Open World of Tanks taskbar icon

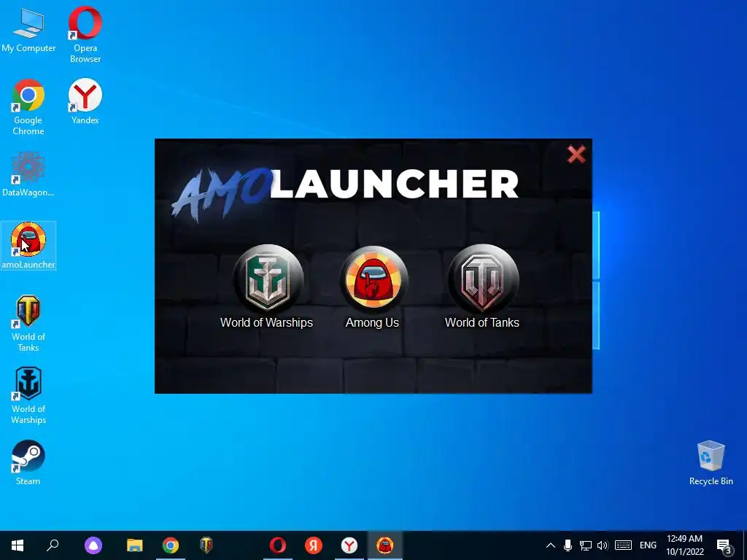point(206,545)
